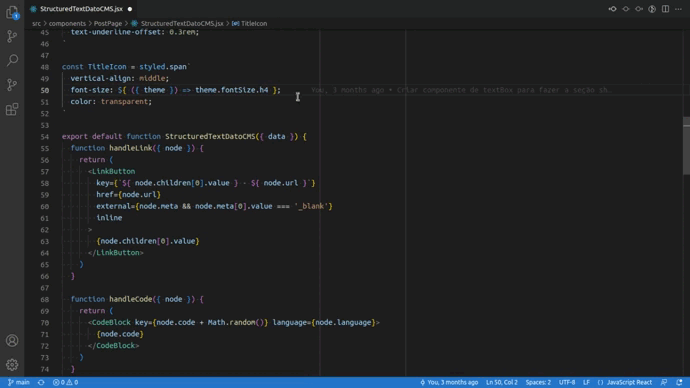Open the Extensions view

(12, 109)
